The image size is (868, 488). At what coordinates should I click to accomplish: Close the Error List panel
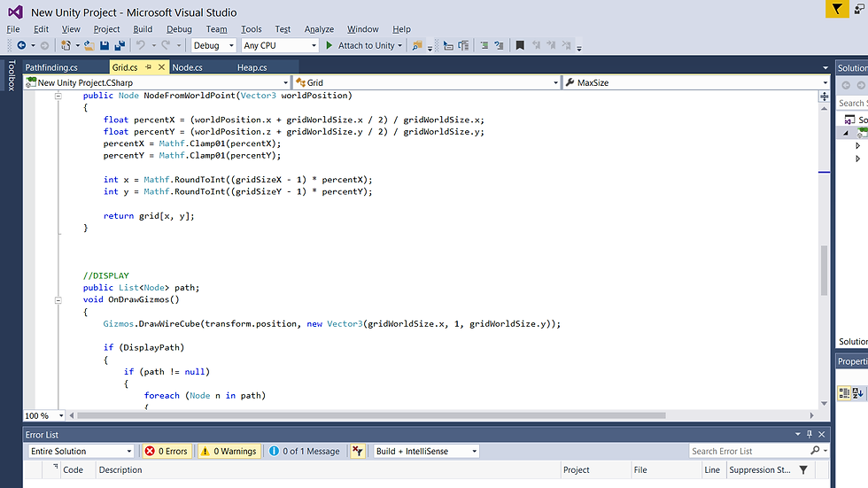(x=822, y=434)
